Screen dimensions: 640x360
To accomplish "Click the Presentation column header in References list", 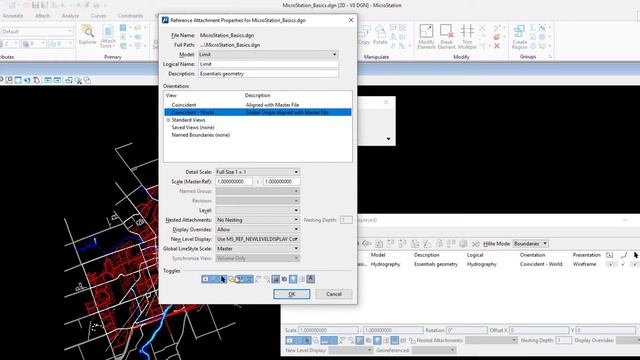I will pos(587,255).
